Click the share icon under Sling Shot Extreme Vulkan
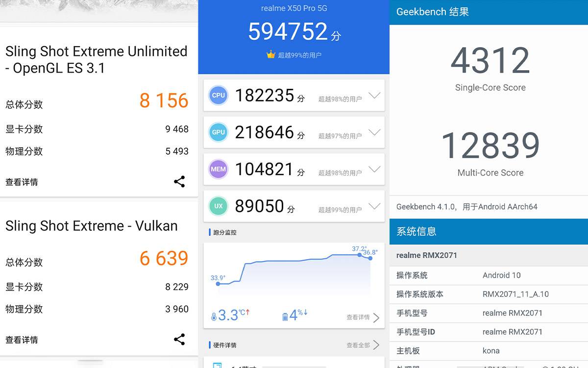The image size is (588, 368). coord(179,340)
